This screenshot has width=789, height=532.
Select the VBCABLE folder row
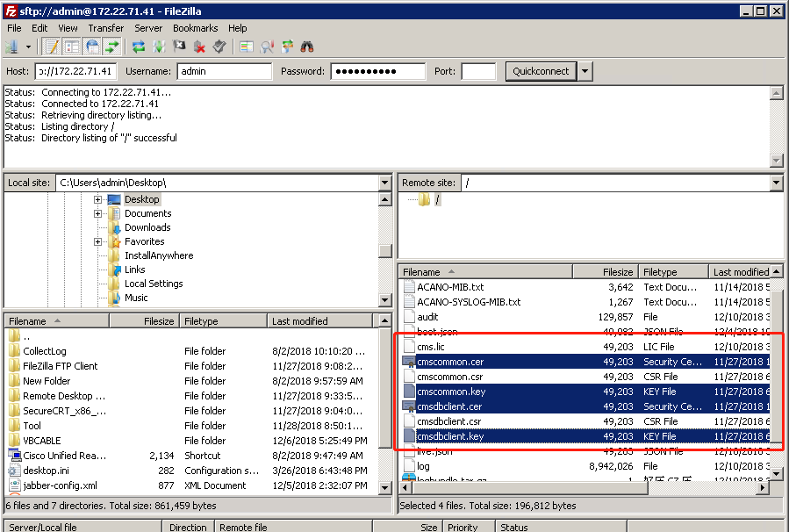point(191,441)
